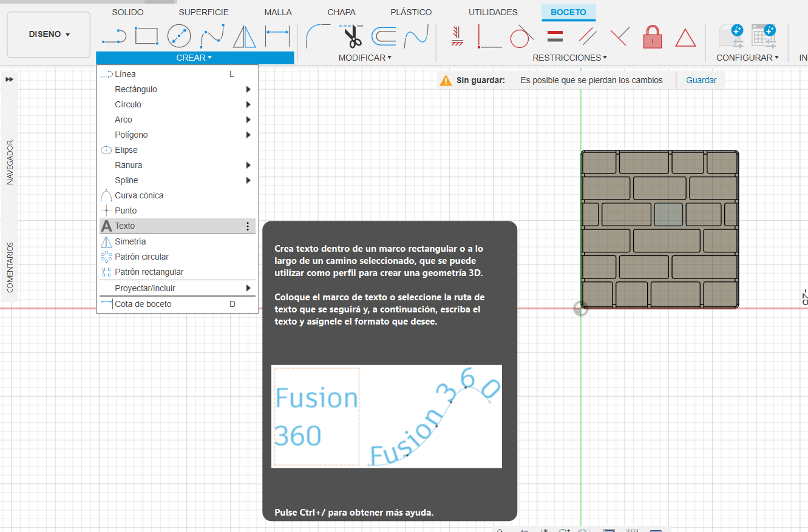This screenshot has width=808, height=532.
Task: Open the CONFIGURAR dropdown
Action: point(747,58)
